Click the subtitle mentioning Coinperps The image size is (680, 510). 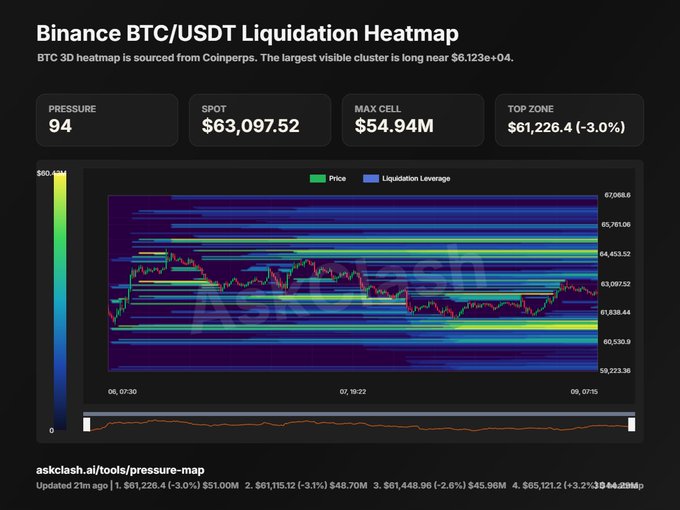[x=275, y=58]
